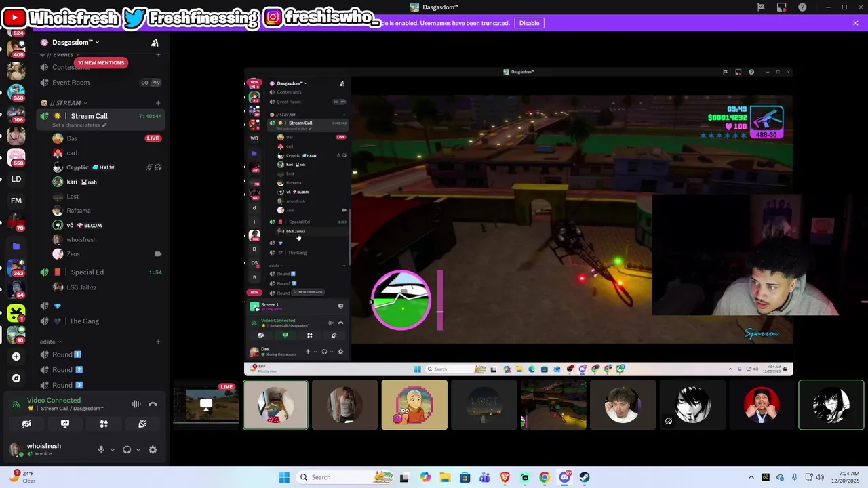Screen dimensions: 868x488
Task: Open Brave browser from the taskbar
Action: pos(505,477)
